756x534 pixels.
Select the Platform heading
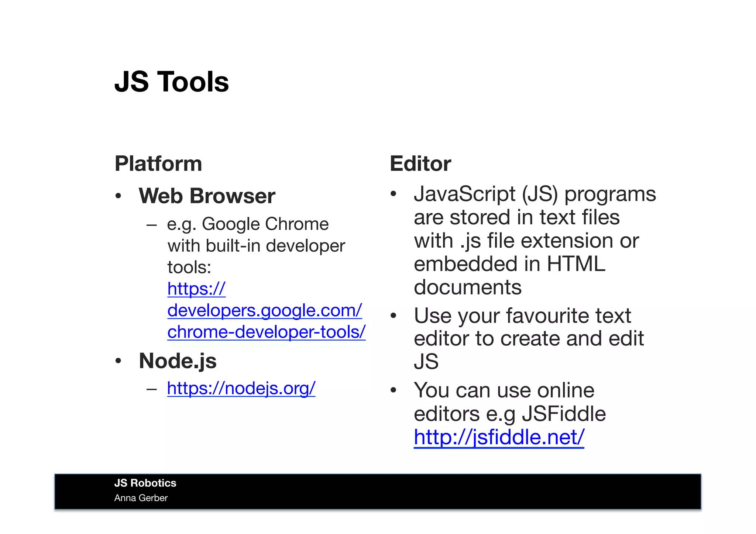pos(158,163)
